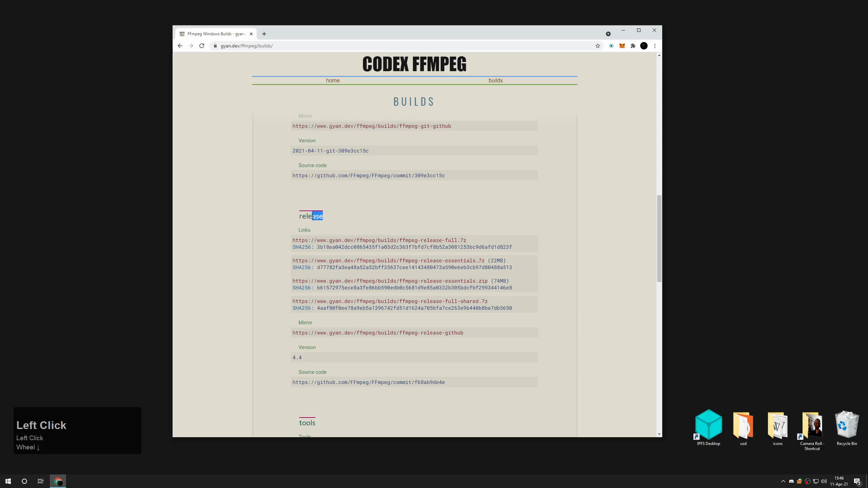Screen dimensions: 868x488
Task: Click the Discord tray icon
Action: click(x=791, y=481)
